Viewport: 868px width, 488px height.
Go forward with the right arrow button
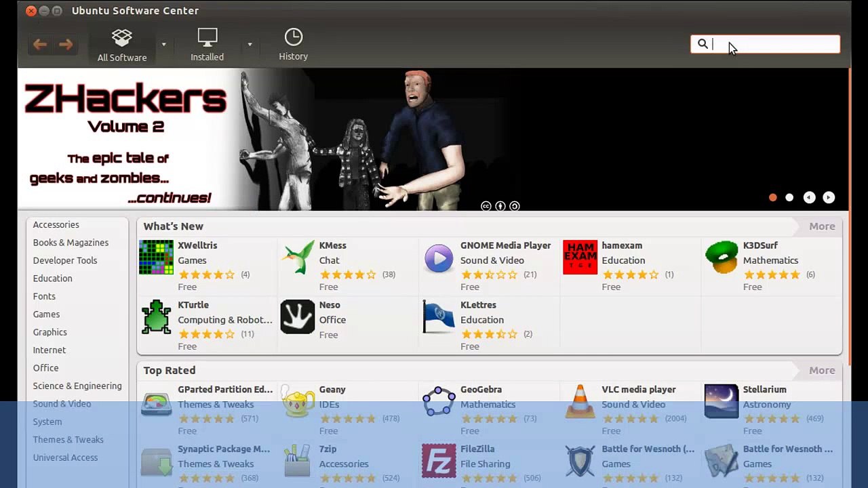click(x=66, y=45)
